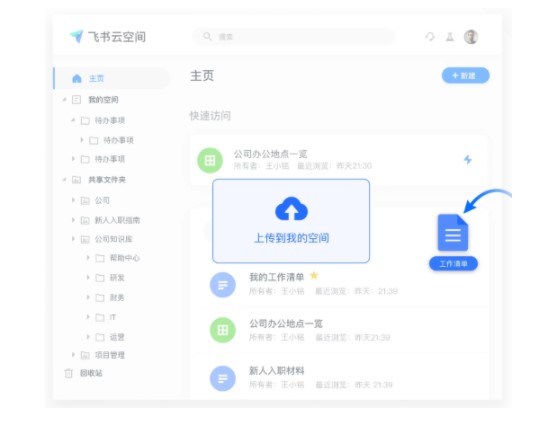Click the folder icon next to 研发
Viewport: 544px width, 425px height.
(100, 278)
